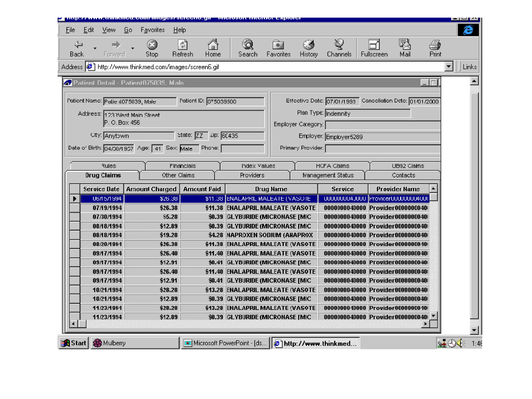
Task: Open the Favorites menu in menu bar
Action: tap(152, 30)
